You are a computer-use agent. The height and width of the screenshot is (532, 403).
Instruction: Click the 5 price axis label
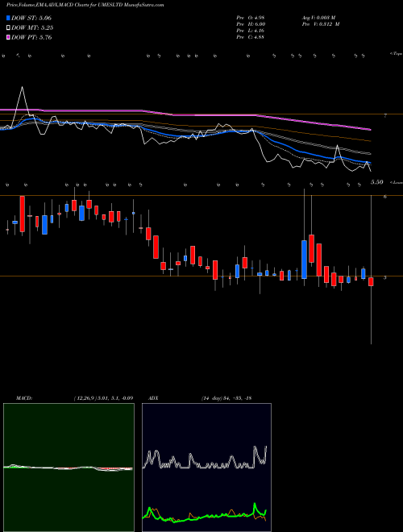385,277
